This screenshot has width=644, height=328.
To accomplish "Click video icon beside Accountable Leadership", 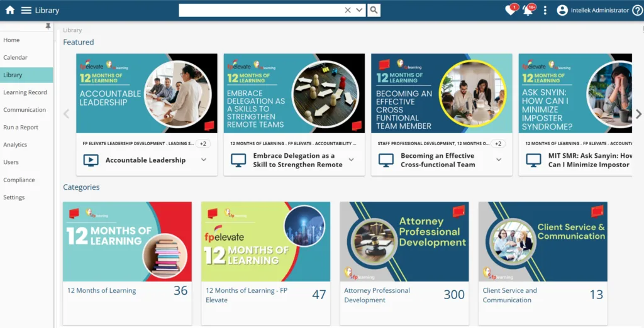I will click(91, 160).
